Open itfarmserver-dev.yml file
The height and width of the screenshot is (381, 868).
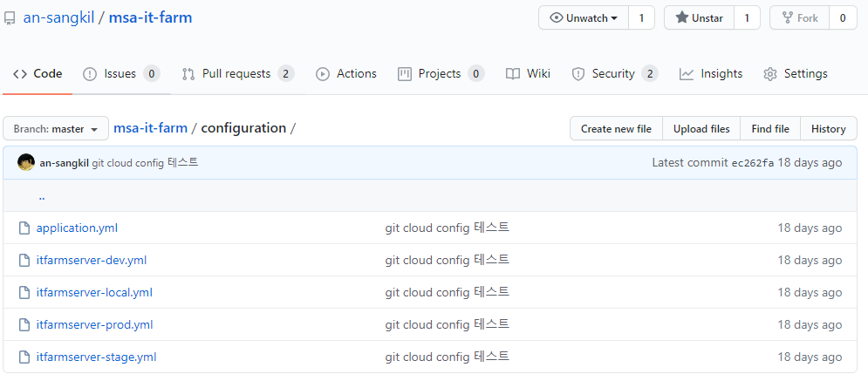[x=92, y=260]
